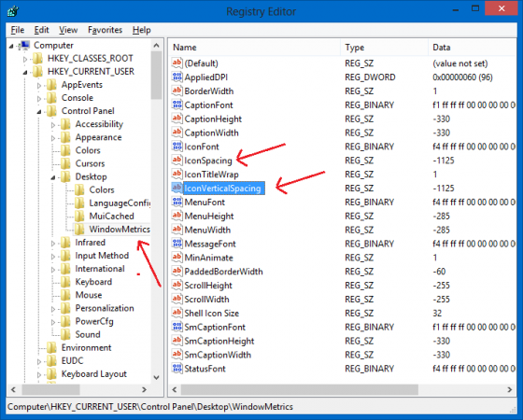This screenshot has height=420, width=523.
Task: Select the Sound key in tree
Action: click(x=88, y=335)
